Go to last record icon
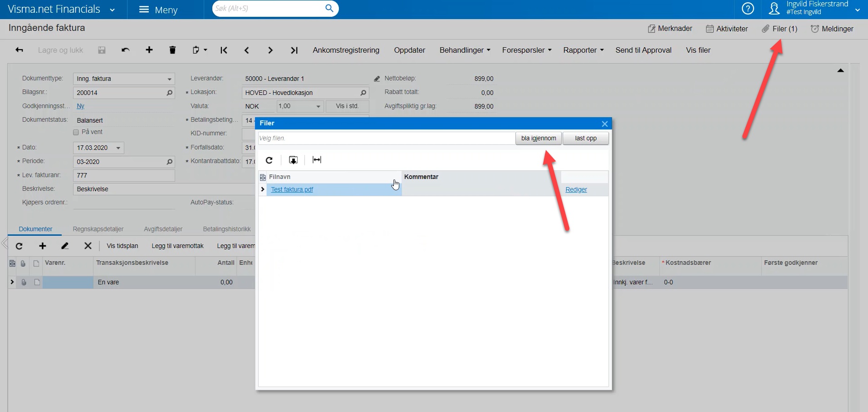Viewport: 868px width, 412px height. (x=294, y=50)
